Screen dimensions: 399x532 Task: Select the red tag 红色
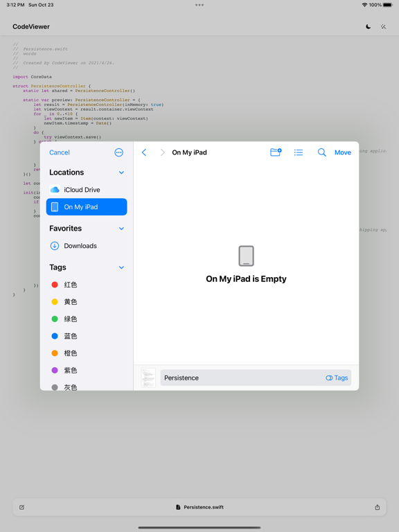click(87, 285)
